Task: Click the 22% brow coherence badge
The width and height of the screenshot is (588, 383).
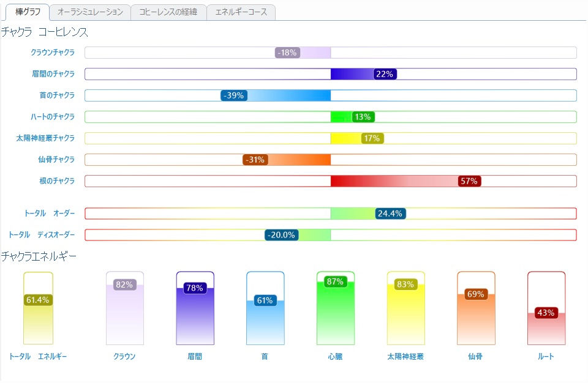Action: click(385, 74)
